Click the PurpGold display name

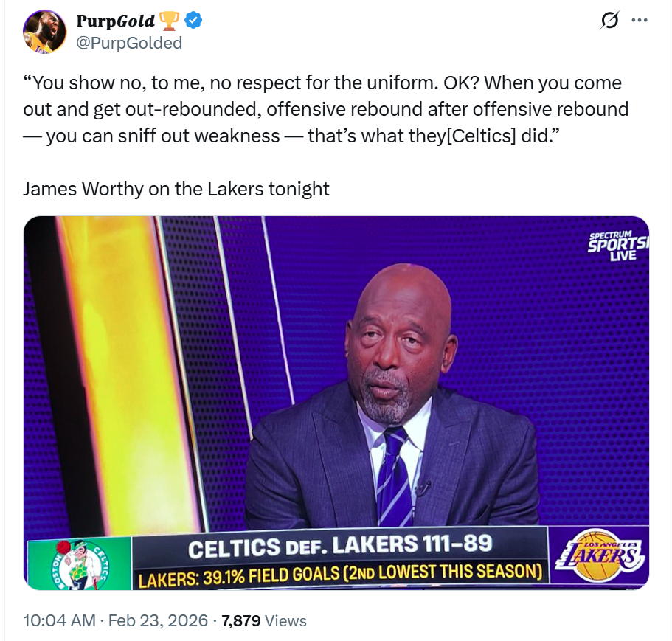[x=115, y=21]
